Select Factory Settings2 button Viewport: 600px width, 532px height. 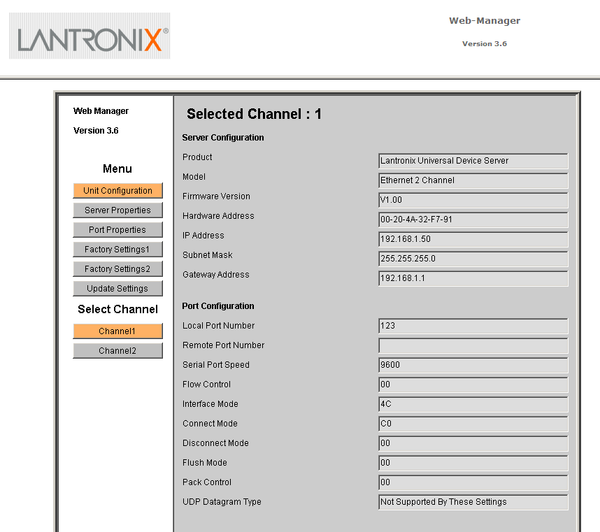pos(118,269)
